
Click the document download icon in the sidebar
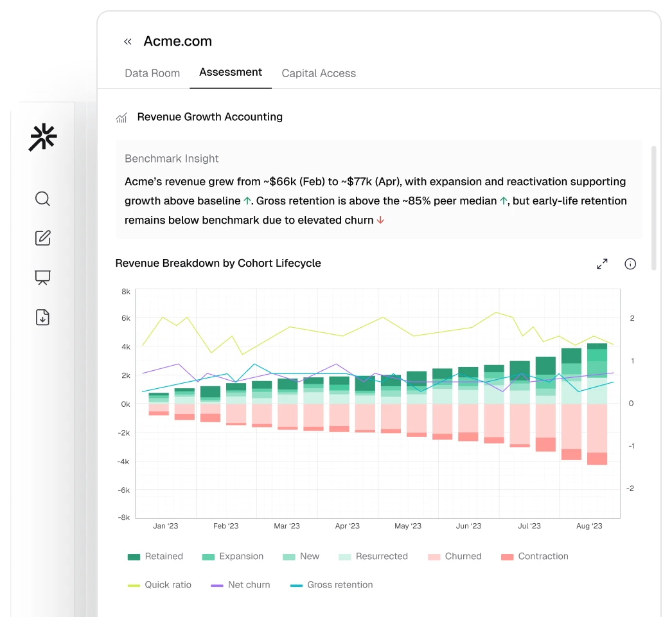tap(42, 317)
